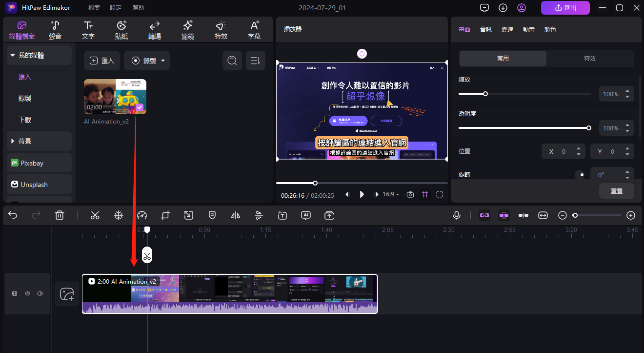The height and width of the screenshot is (353, 644).
Task: Toggle the purple link clips icon
Action: (x=484, y=215)
